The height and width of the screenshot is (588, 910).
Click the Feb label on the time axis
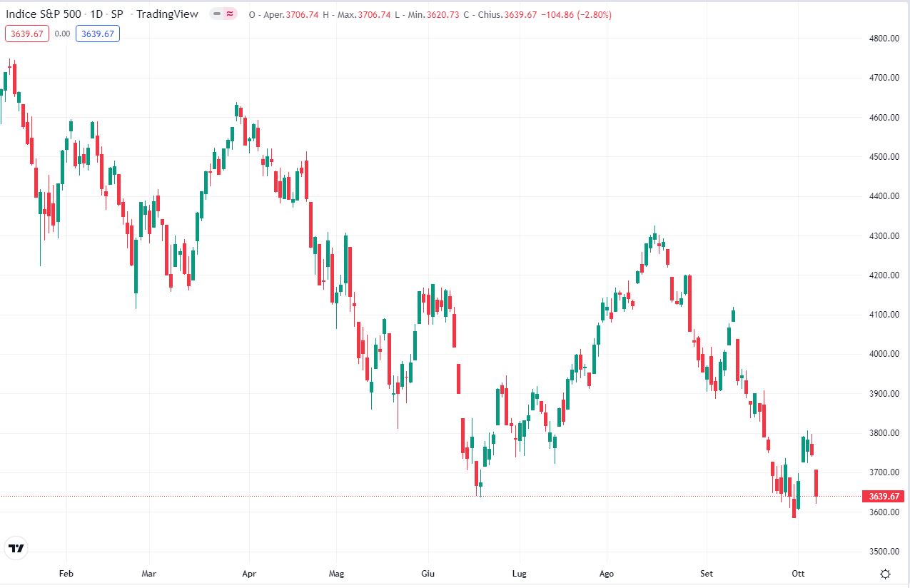(x=66, y=573)
